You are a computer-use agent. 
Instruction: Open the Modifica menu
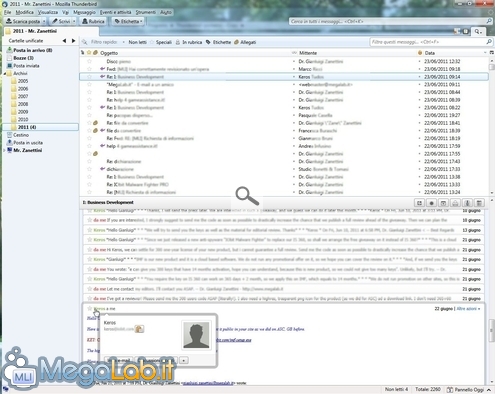[x=25, y=12]
